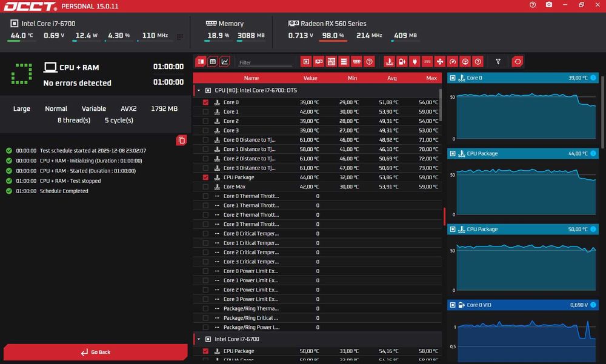Check the Core 2 temperature checkbox
This screenshot has width=606, height=364.
[x=205, y=121]
